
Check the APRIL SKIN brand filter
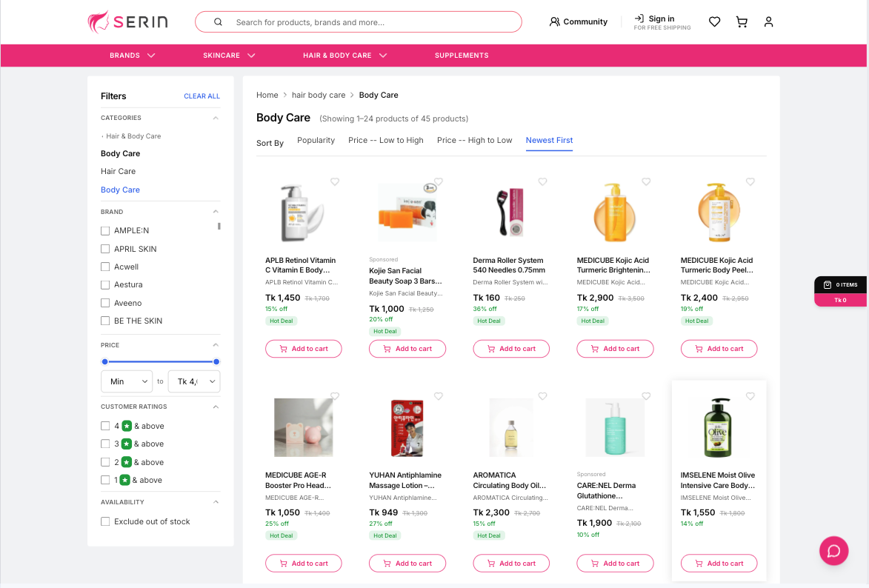click(x=105, y=249)
